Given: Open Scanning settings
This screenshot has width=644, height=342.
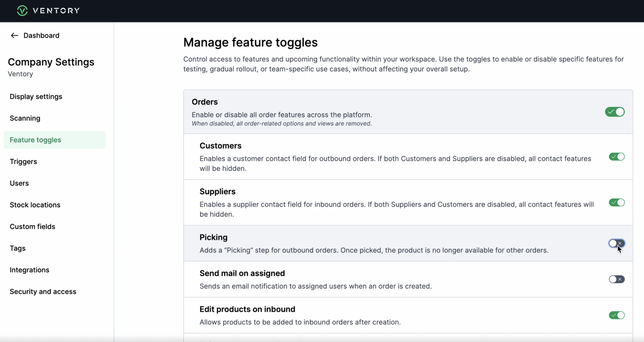Looking at the screenshot, I should coord(25,118).
